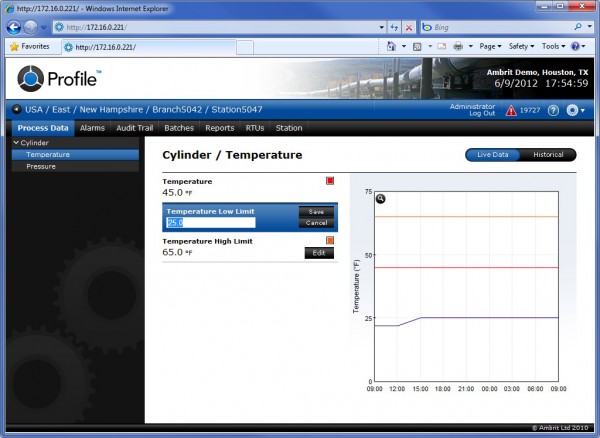Click the chart zoom magnifier icon
This screenshot has width=600, height=438.
tap(380, 199)
